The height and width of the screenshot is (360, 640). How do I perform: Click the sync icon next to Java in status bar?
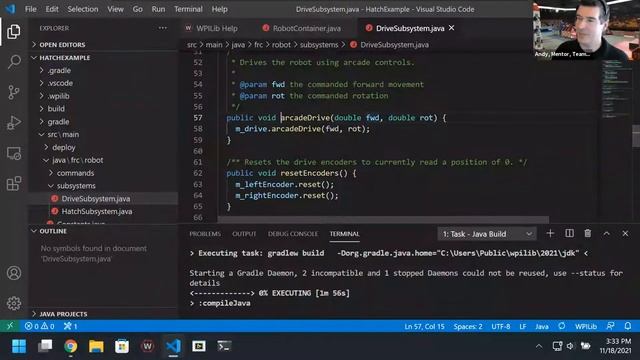tap(562, 326)
